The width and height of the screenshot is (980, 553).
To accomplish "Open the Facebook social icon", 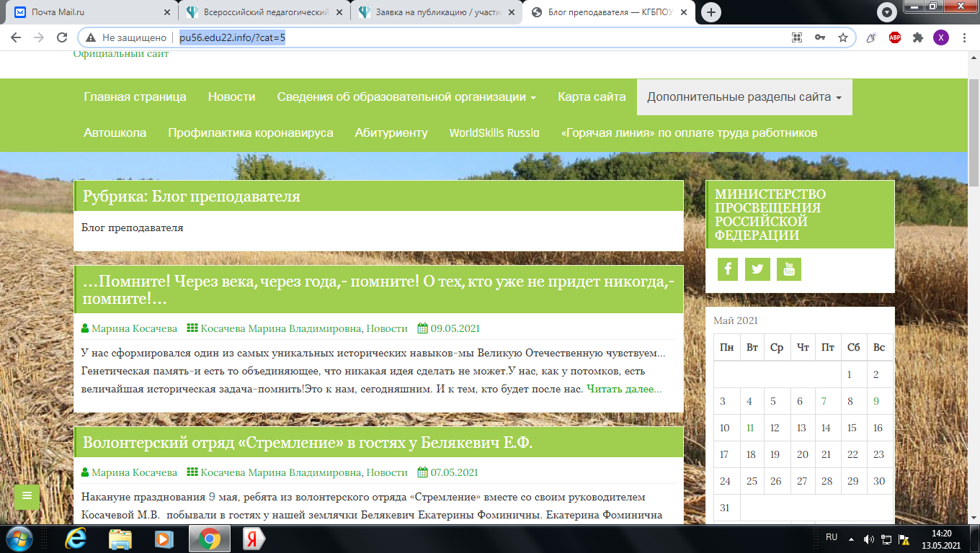I will point(728,269).
